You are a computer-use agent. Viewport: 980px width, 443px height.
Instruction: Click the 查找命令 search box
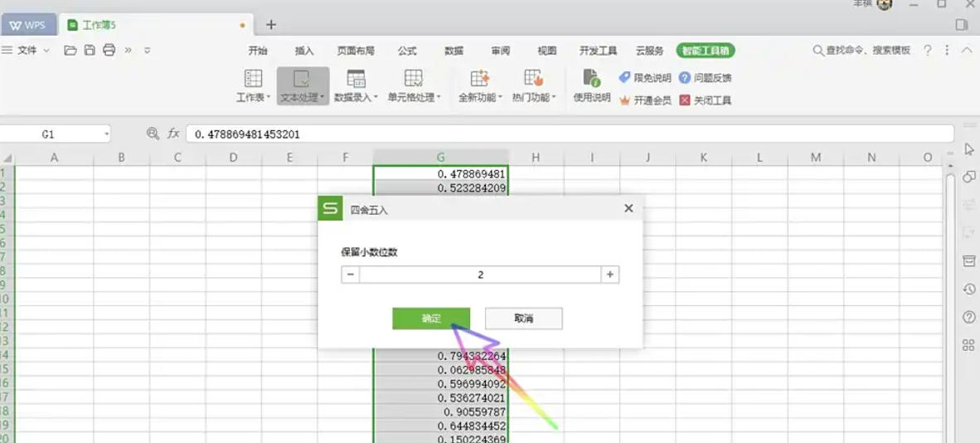point(861,50)
